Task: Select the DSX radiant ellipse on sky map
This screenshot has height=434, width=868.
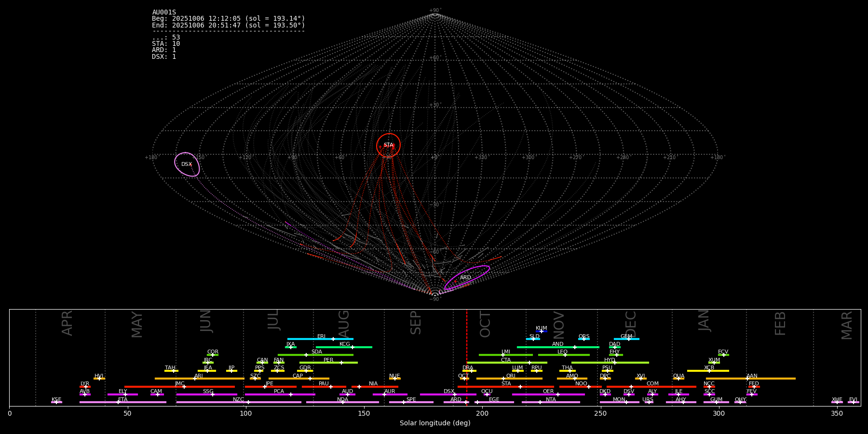Action: coord(187,164)
